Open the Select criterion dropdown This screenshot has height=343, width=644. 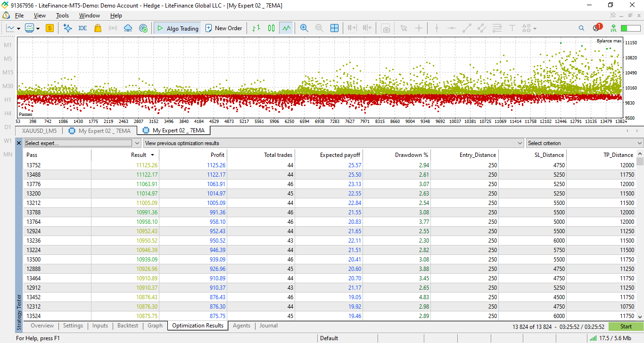point(585,143)
